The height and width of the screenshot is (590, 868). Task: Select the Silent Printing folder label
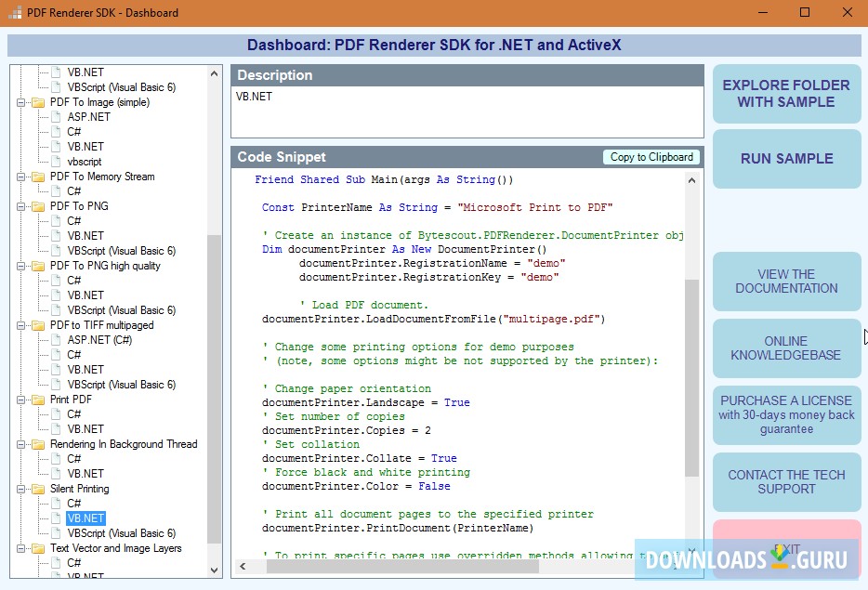80,489
